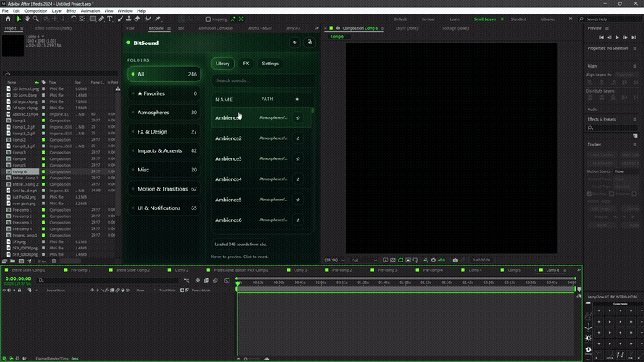Switch to the Settings tab in BitSound
The width and height of the screenshot is (644, 362).
click(x=270, y=64)
